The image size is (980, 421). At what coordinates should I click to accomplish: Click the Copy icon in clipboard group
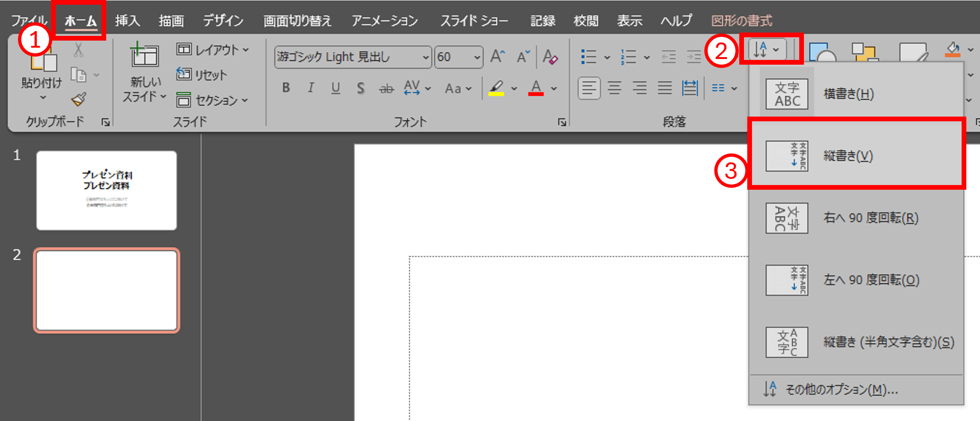pos(78,75)
